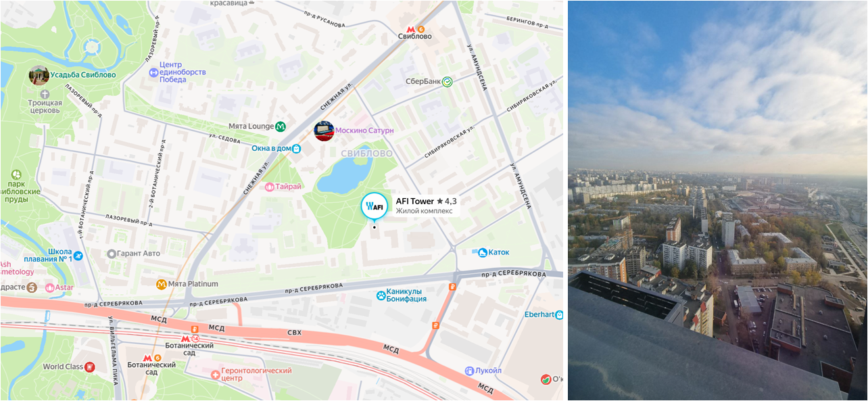Viewport: 868px width, 401px height.
Task: Open the aerial city view photo
Action: pos(717,200)
